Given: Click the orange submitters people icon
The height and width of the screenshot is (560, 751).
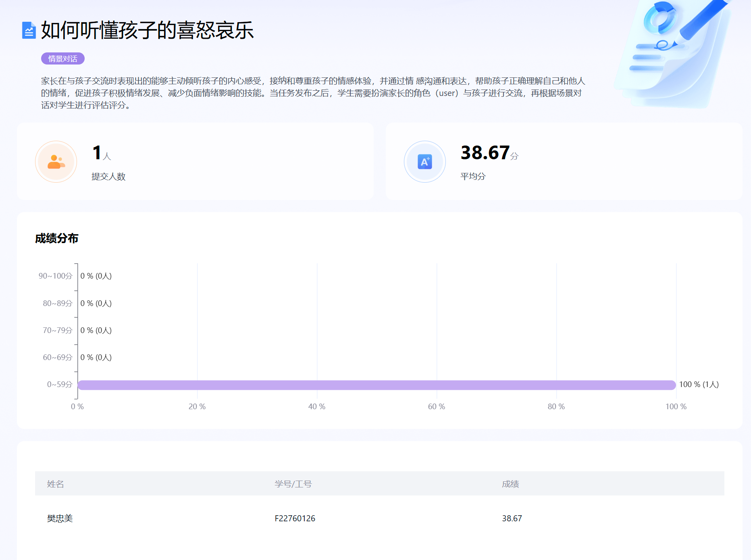Looking at the screenshot, I should tap(56, 162).
